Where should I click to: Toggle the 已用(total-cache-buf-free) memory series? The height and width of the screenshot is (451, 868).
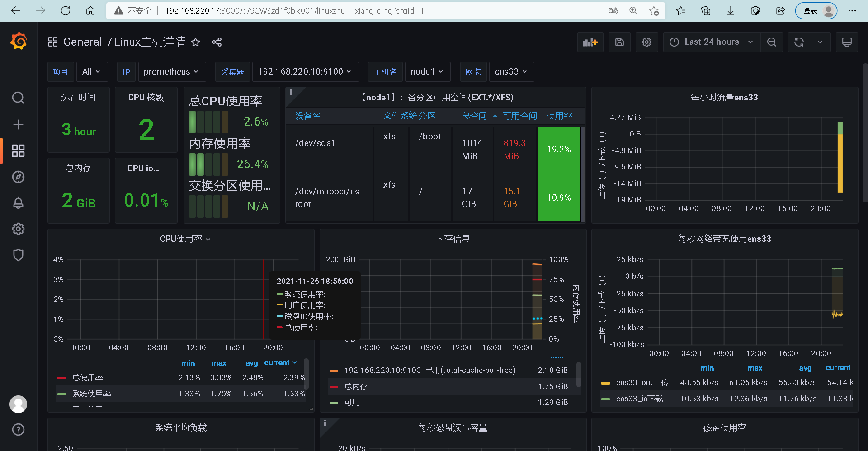click(x=429, y=370)
